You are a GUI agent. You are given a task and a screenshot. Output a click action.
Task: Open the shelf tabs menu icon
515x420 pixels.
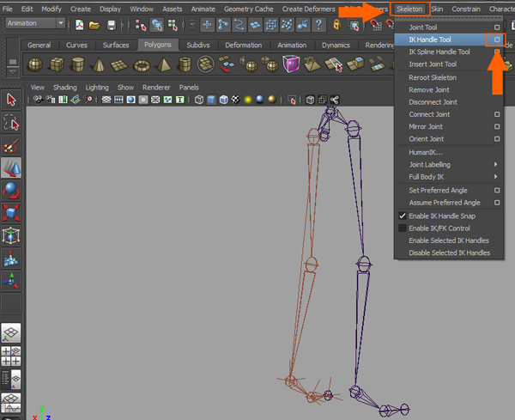click(13, 62)
